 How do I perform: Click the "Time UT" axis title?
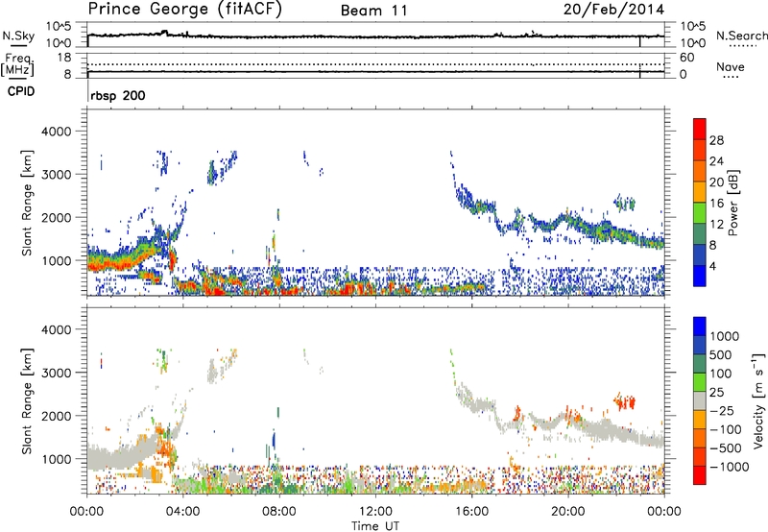[x=375, y=526]
